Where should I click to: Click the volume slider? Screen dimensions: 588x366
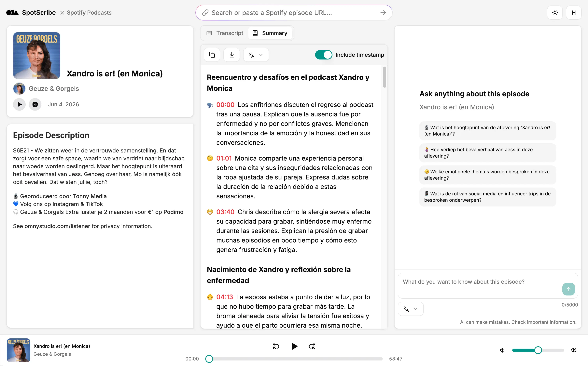tap(538, 350)
